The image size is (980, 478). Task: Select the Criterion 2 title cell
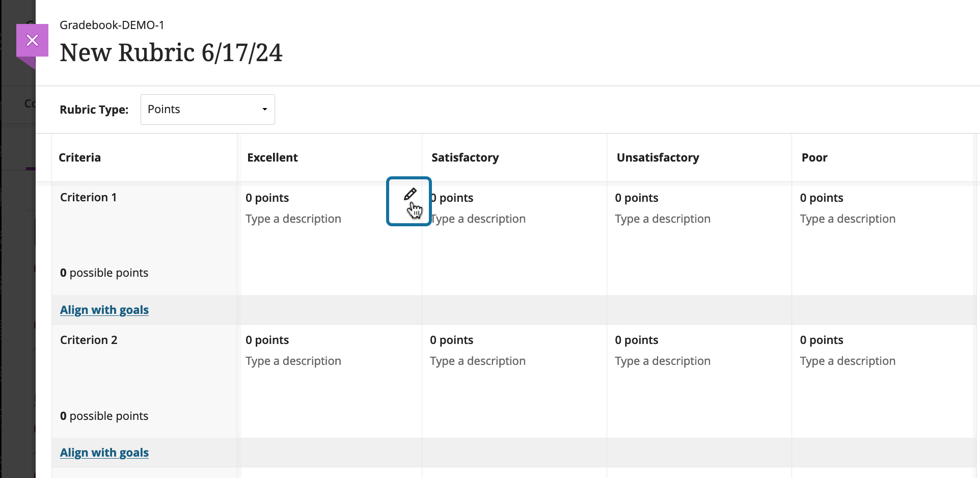(x=89, y=340)
